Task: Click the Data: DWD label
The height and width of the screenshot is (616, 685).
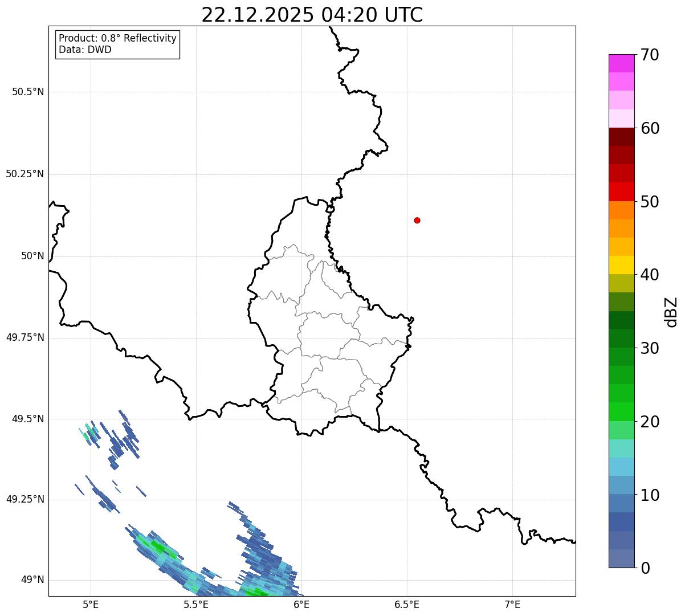Action: pos(85,50)
